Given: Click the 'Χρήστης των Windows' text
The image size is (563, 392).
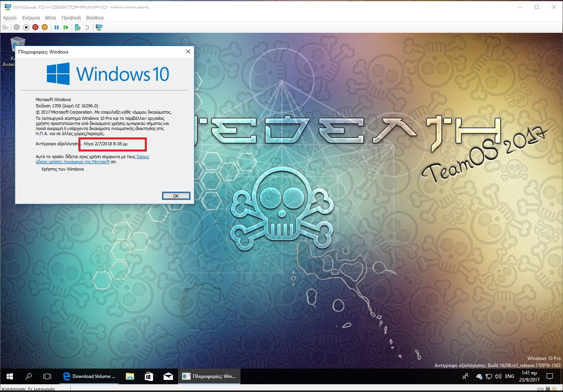Looking at the screenshot, I should [x=62, y=169].
